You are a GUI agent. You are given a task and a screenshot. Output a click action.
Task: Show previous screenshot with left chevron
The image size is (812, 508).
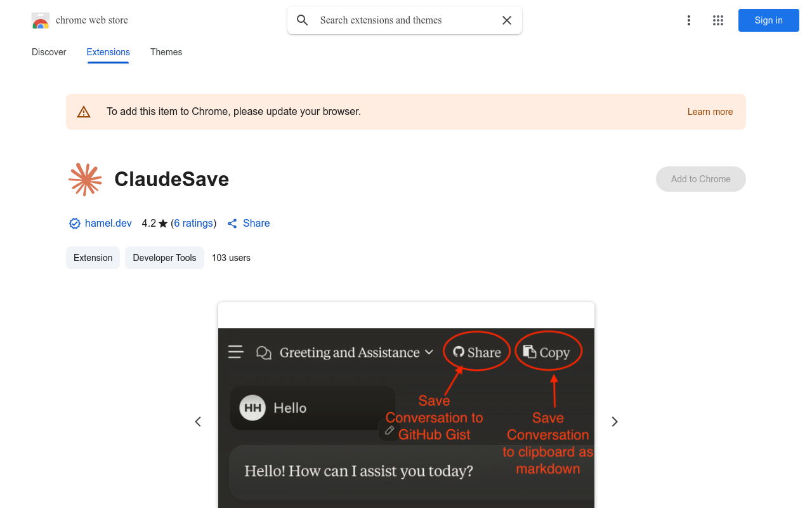pyautogui.click(x=198, y=422)
